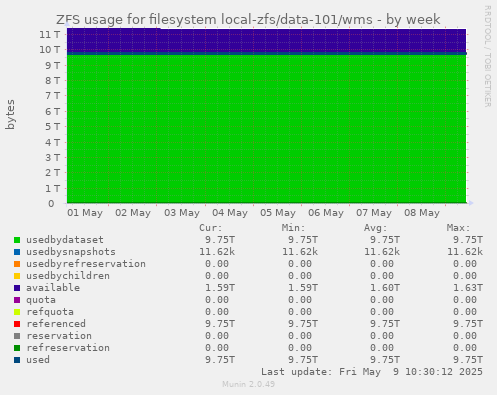
Task: Click the 03 May x-axis label
Action: (x=182, y=213)
